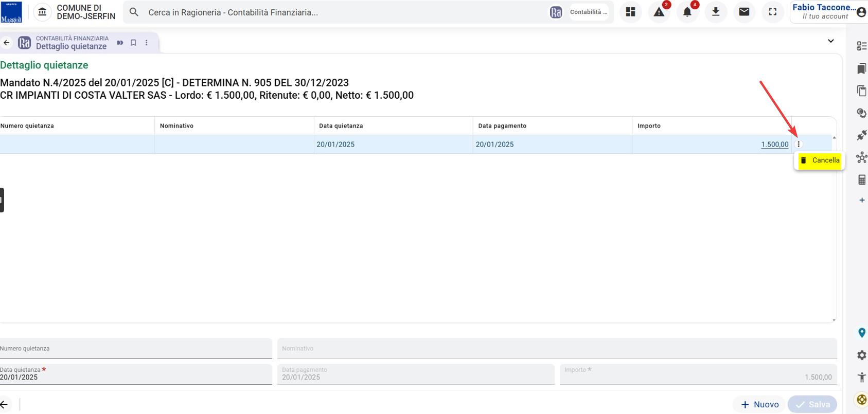Create a new entry with Nuovo
Image resolution: width=868 pixels, height=414 pixels.
(x=759, y=404)
